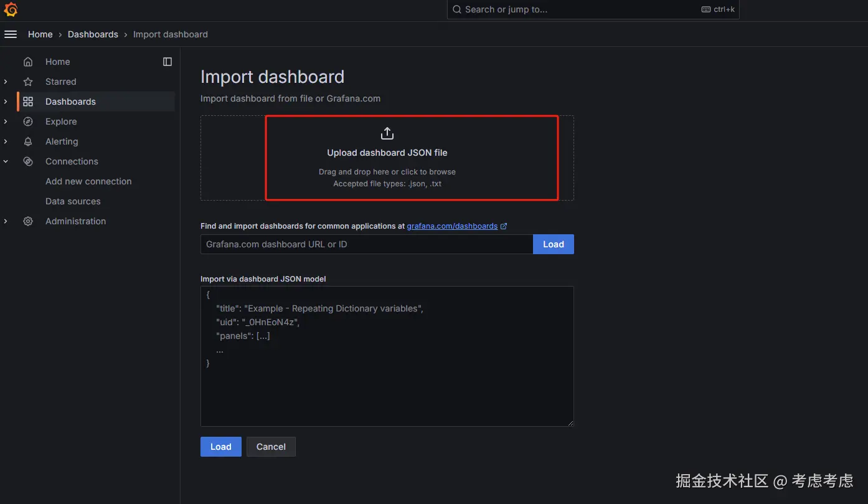Open Data sources in the sidebar
The width and height of the screenshot is (868, 504).
click(x=73, y=201)
